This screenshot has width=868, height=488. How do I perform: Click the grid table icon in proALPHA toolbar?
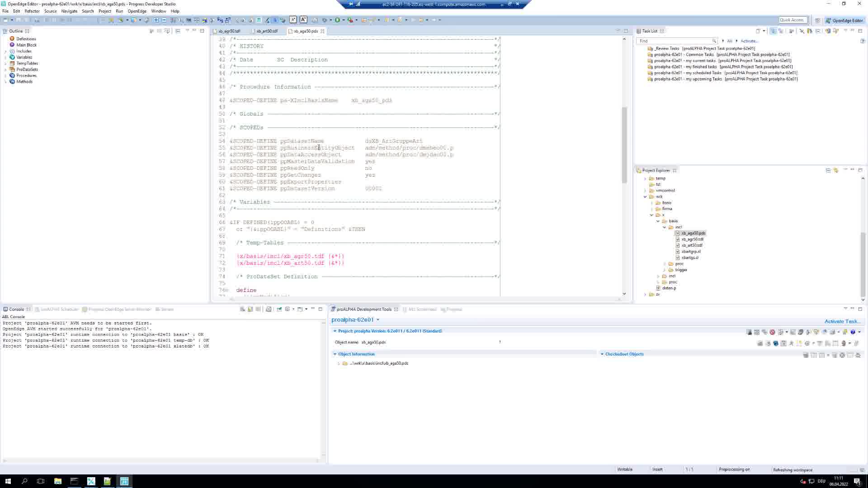click(x=757, y=332)
